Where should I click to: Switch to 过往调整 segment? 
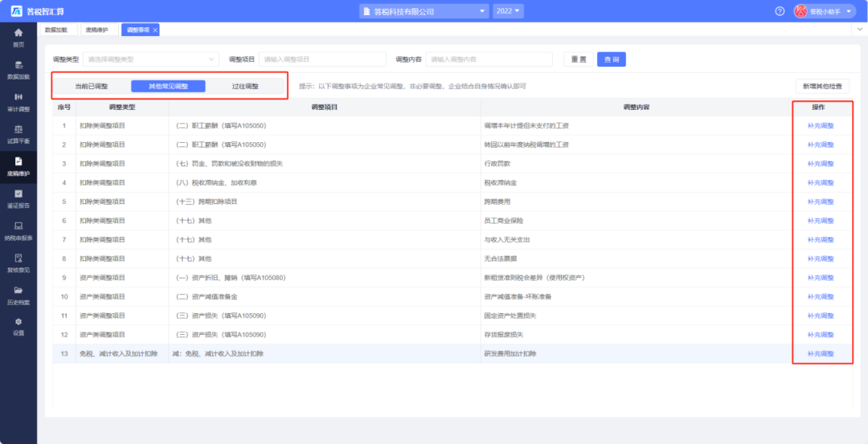(245, 86)
